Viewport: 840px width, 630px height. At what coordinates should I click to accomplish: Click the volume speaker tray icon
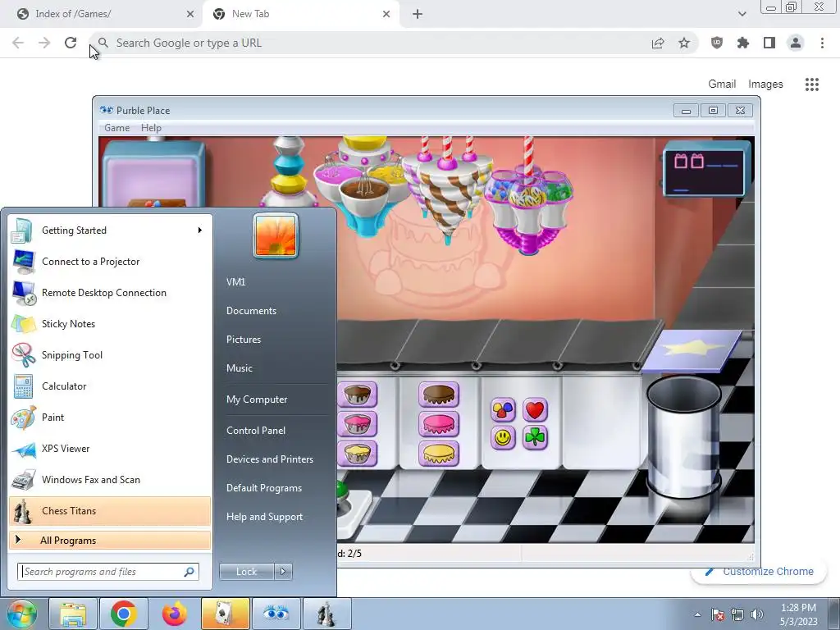pos(756,614)
